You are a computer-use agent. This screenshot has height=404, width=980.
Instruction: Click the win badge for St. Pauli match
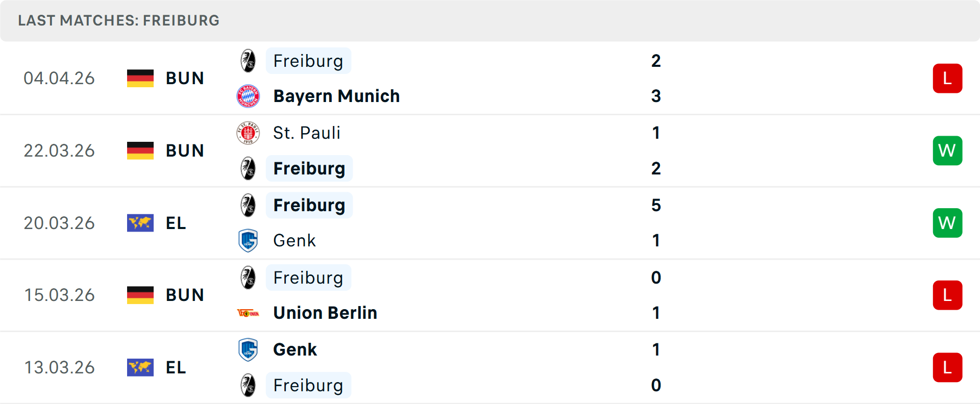click(x=947, y=150)
